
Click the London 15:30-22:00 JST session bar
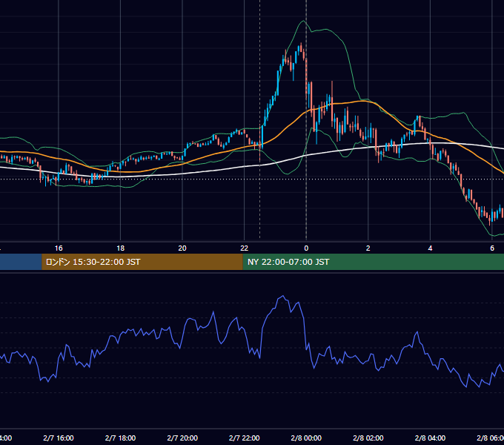coord(142,262)
